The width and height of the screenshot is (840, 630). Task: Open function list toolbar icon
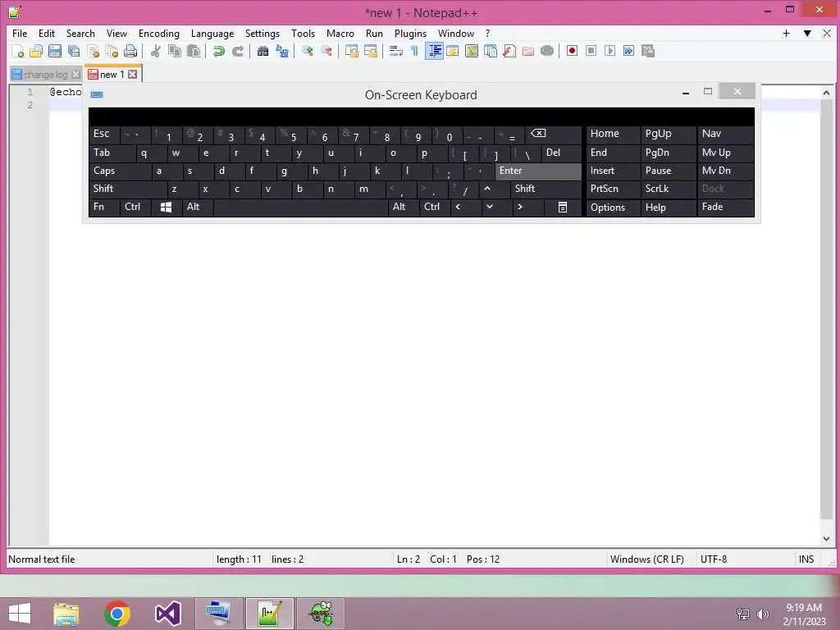[509, 51]
